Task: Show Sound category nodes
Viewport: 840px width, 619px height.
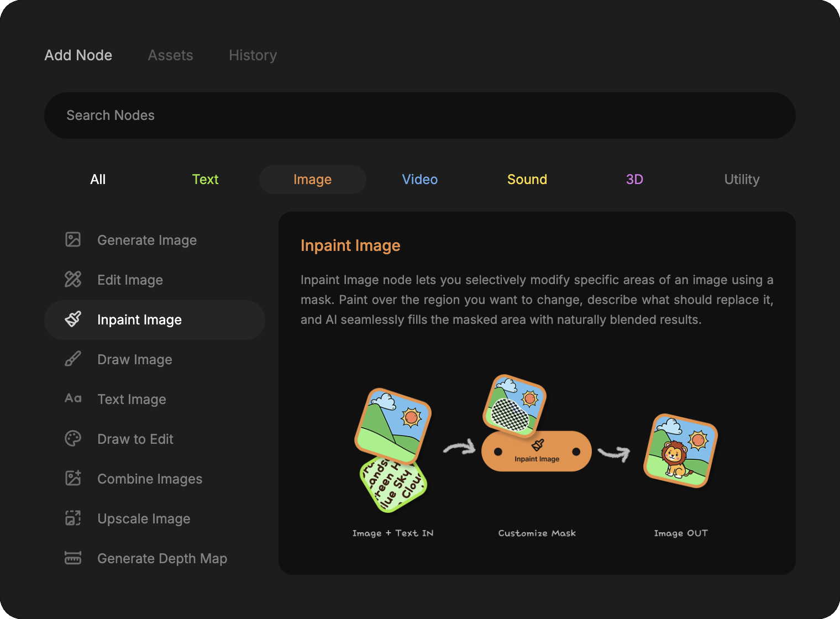Action: click(527, 180)
